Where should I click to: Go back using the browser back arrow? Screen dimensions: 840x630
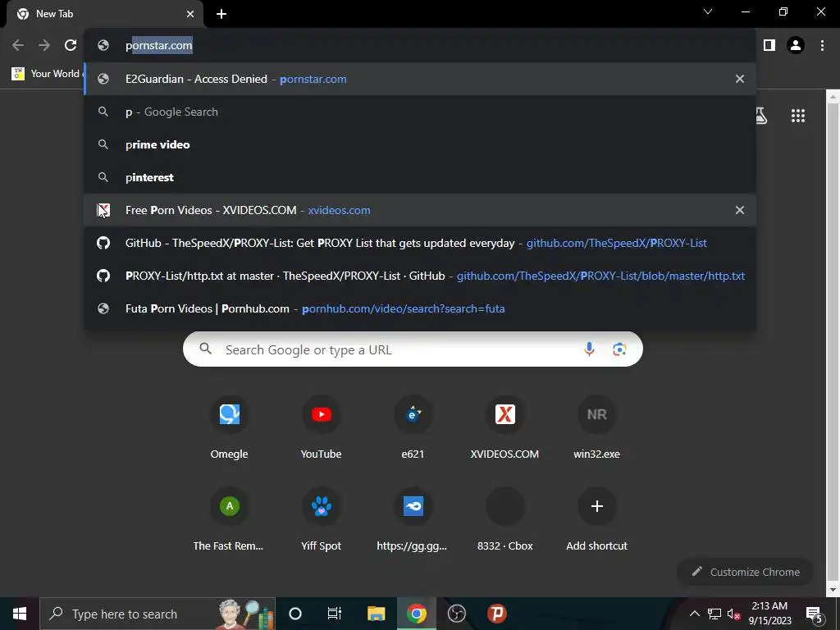pos(18,46)
